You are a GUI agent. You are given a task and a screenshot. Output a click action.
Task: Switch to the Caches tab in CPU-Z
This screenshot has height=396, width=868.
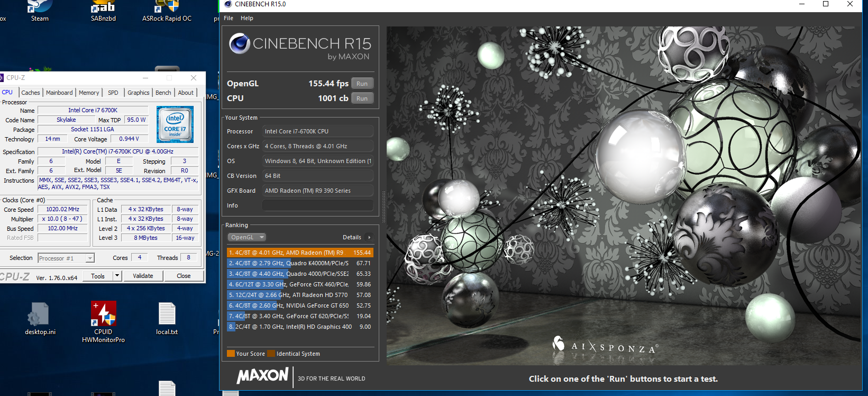point(31,93)
